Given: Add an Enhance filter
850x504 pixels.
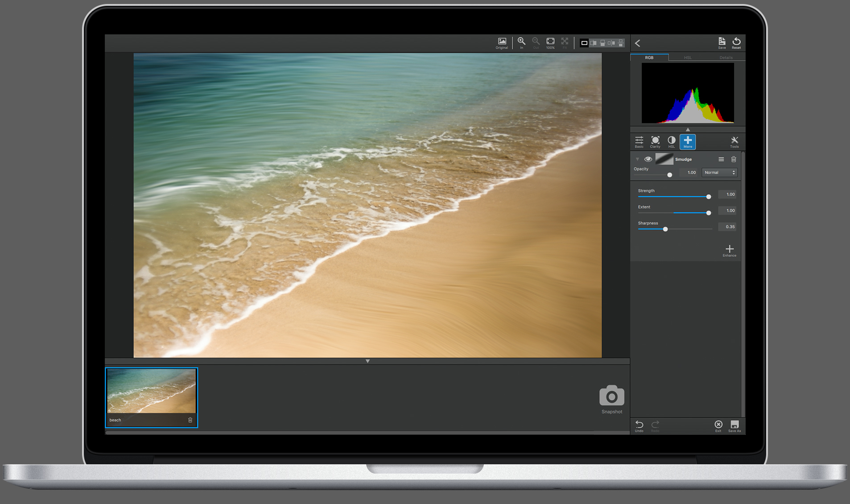Looking at the screenshot, I should 730,251.
